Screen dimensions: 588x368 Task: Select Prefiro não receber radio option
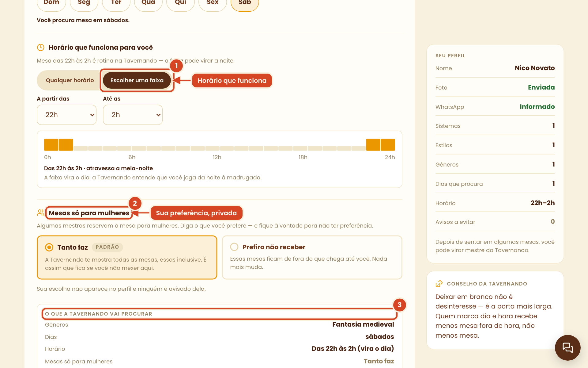pos(312,257)
